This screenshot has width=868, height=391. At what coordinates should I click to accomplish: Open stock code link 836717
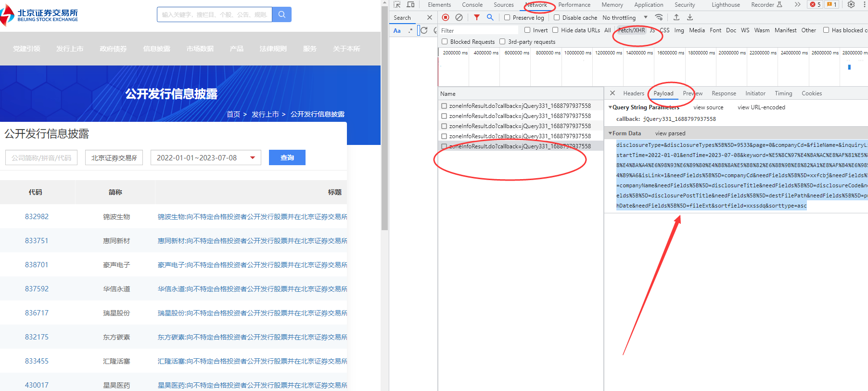pos(37,313)
